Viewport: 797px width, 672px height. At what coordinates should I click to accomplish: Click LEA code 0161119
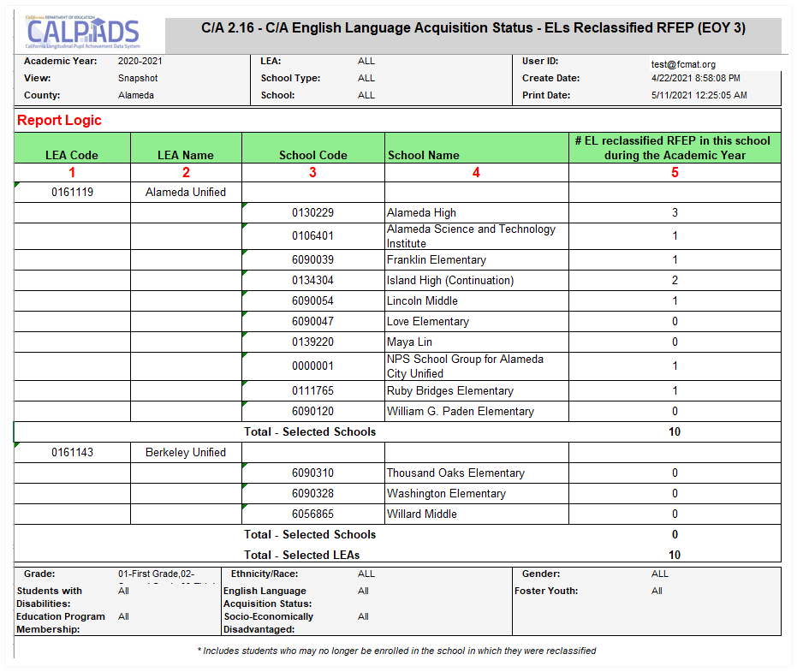[72, 193]
